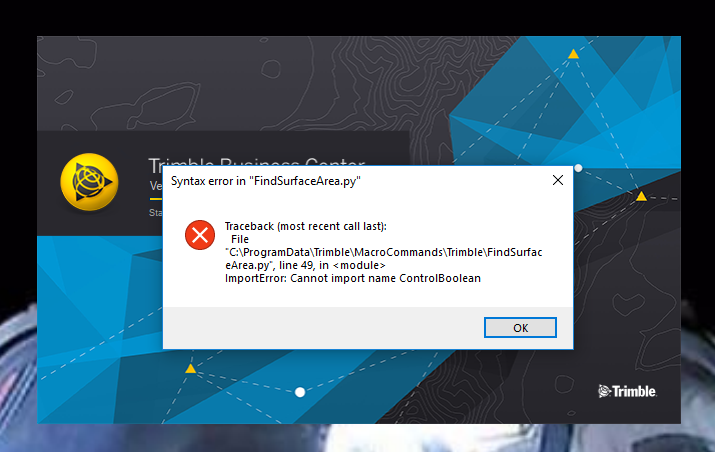The width and height of the screenshot is (715, 452).
Task: Click the dialog title mentioning FindSurfaceArea.py
Action: [265, 181]
